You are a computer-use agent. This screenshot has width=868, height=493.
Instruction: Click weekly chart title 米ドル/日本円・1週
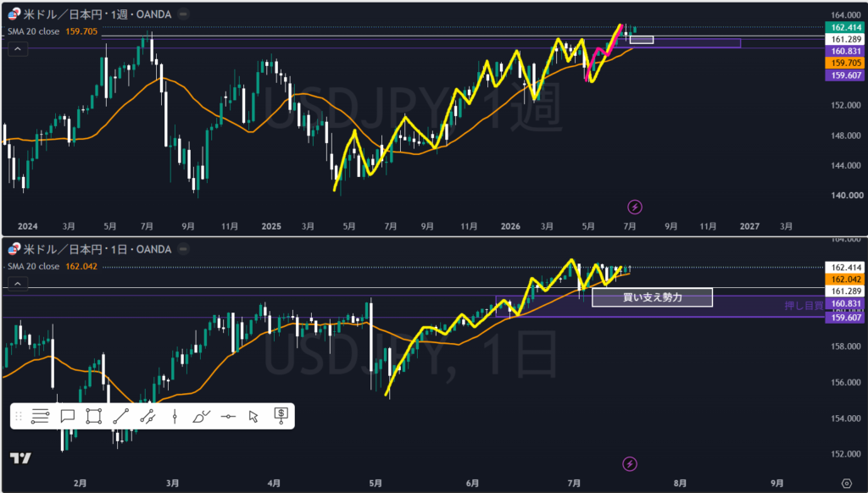(97, 14)
